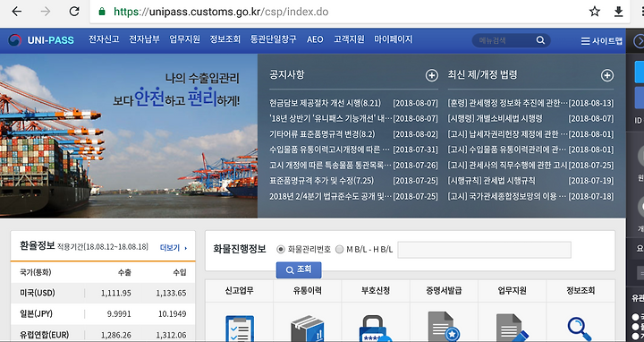Open notice '18년 상반기 유니패스 기능개선

pos(331,118)
